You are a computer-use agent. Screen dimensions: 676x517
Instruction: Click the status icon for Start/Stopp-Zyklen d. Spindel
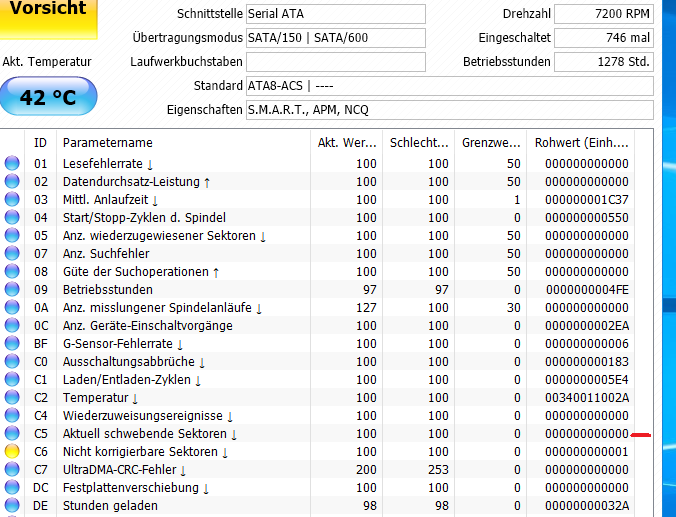tap(12, 217)
